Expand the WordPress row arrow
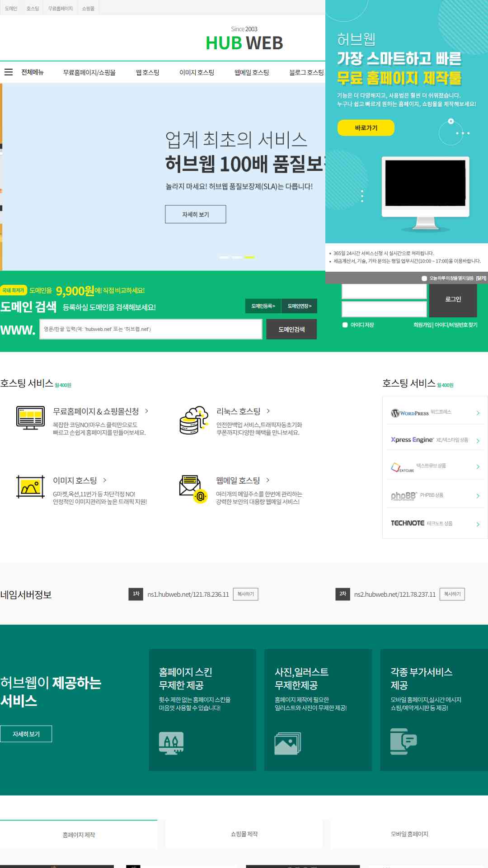Image resolution: width=488 pixels, height=868 pixels. (x=478, y=413)
